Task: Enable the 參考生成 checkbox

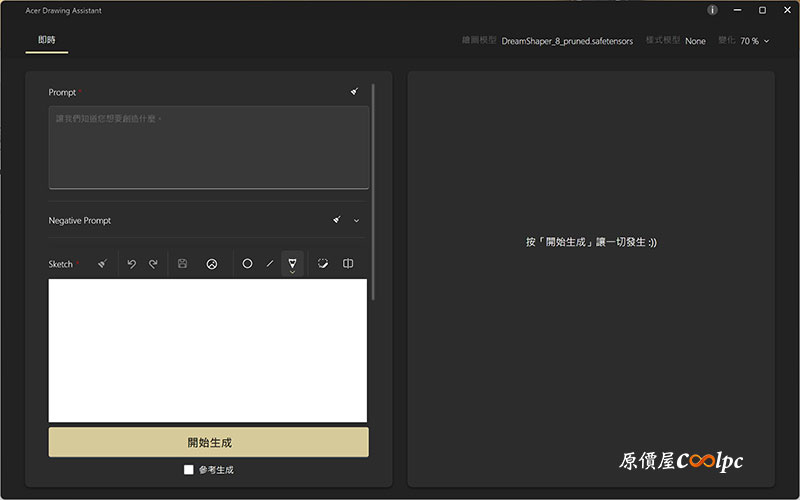Action: coord(189,469)
